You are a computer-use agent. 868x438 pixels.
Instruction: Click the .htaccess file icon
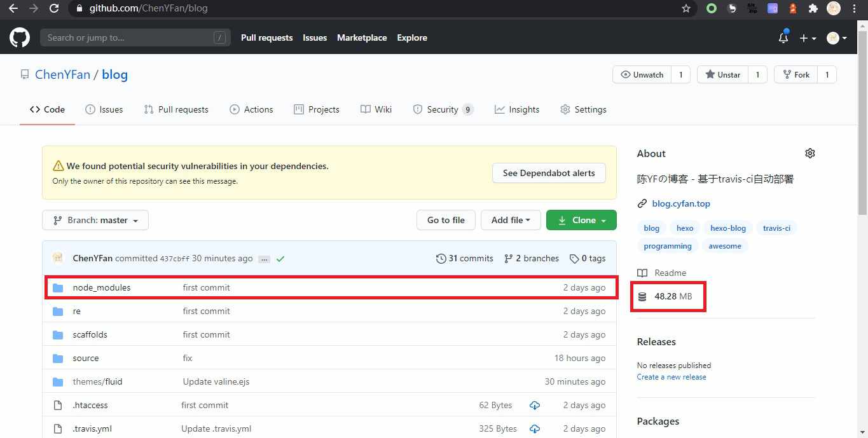tap(58, 406)
